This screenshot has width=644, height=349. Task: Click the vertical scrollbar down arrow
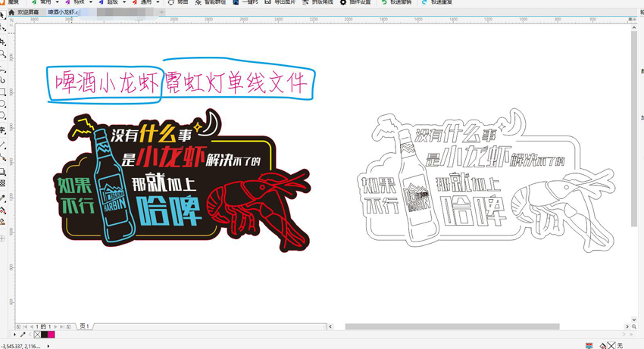point(634,319)
